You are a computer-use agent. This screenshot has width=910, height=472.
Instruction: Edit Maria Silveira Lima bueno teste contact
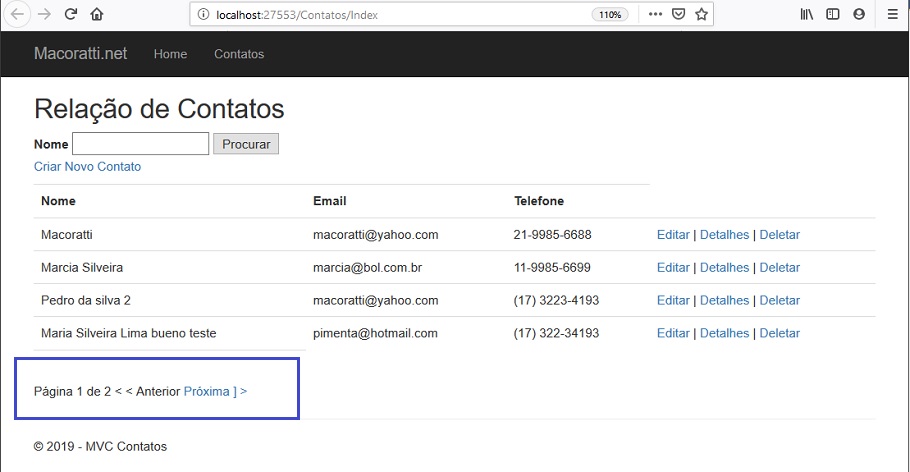[673, 333]
